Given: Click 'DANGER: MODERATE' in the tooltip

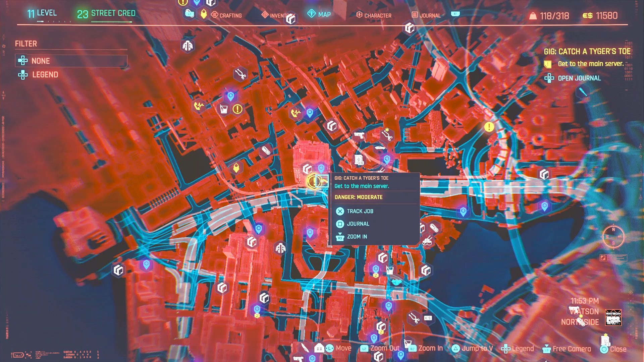Looking at the screenshot, I should pyautogui.click(x=358, y=197).
